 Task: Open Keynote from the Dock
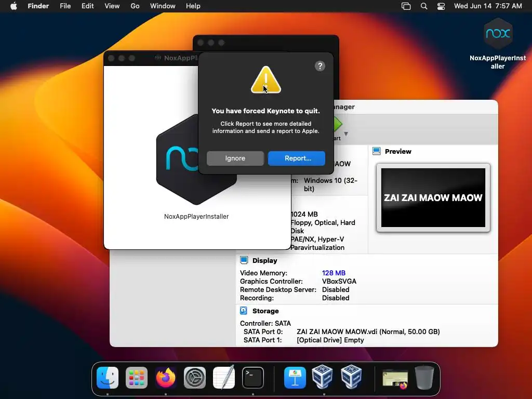pyautogui.click(x=295, y=378)
